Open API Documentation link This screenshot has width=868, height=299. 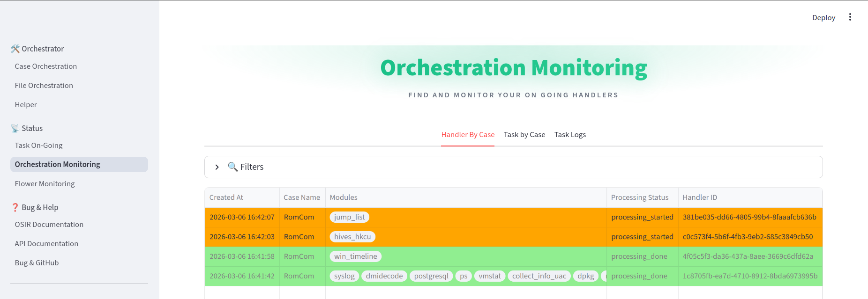click(x=46, y=244)
